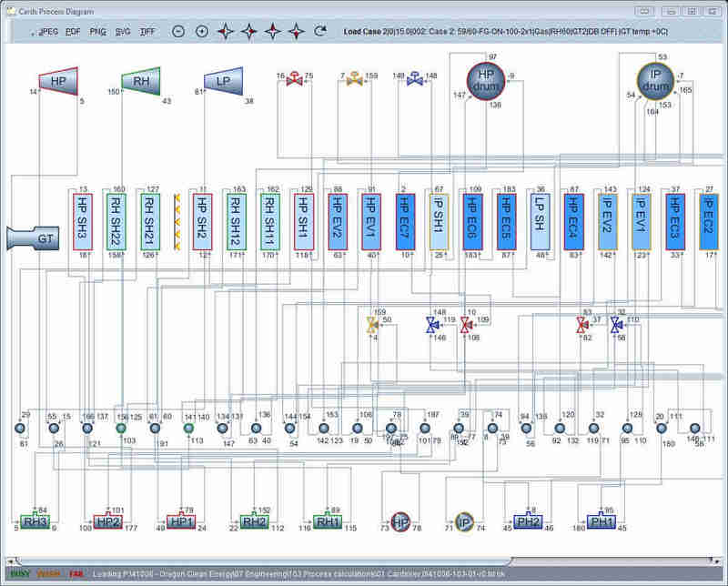The height and width of the screenshot is (586, 728).
Task: Export the diagram as PNG
Action: coord(98,32)
